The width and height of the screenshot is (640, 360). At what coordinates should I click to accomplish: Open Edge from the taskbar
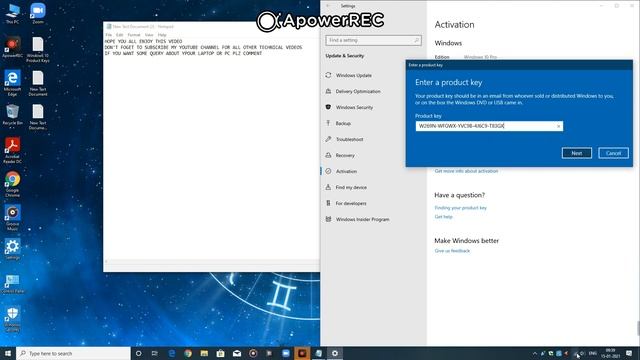click(x=171, y=353)
